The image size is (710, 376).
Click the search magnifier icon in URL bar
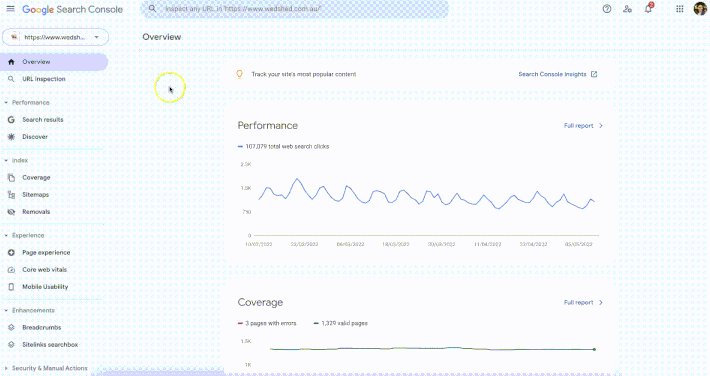[153, 9]
